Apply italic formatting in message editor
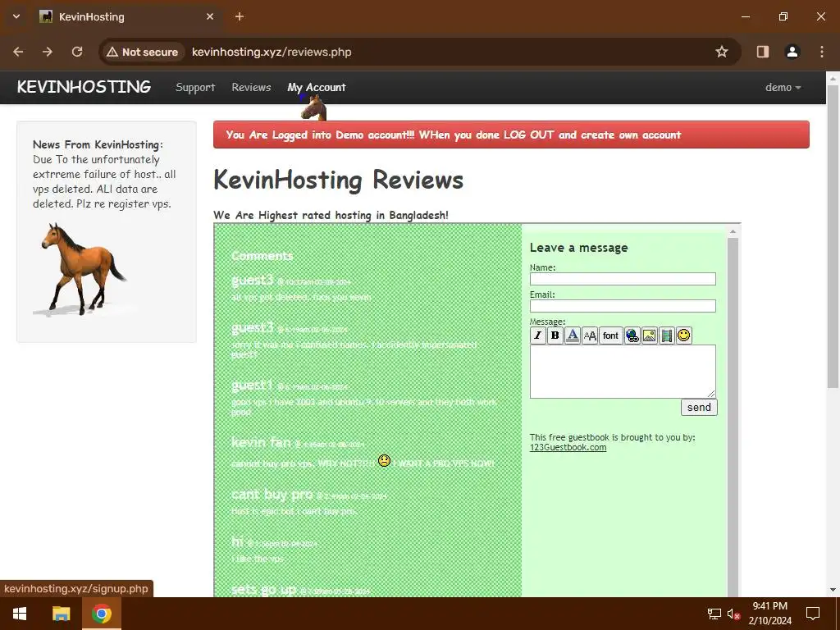The height and width of the screenshot is (630, 840). (x=538, y=336)
